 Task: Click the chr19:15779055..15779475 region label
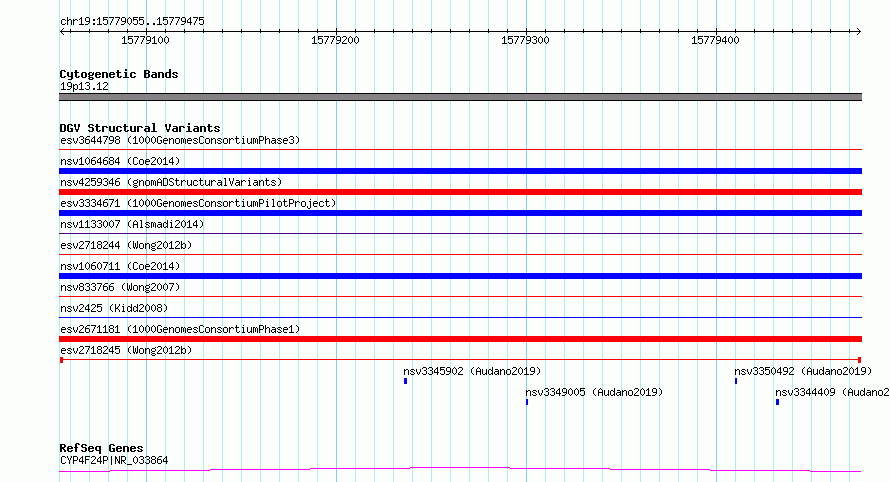point(132,22)
